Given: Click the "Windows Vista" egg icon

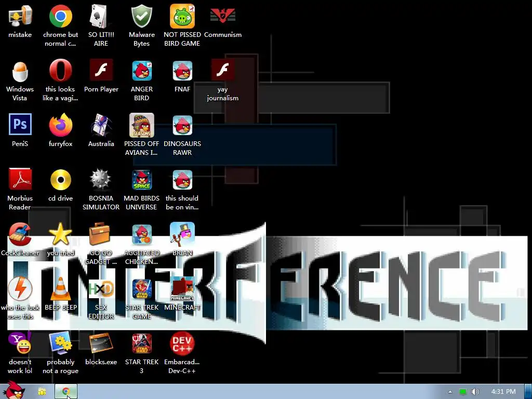Looking at the screenshot, I should pos(20,71).
